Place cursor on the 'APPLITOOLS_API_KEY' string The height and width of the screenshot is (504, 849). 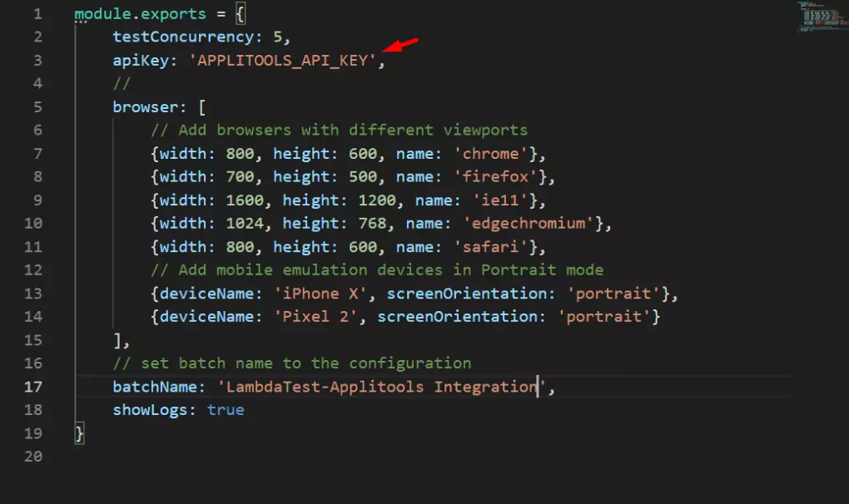coord(282,61)
